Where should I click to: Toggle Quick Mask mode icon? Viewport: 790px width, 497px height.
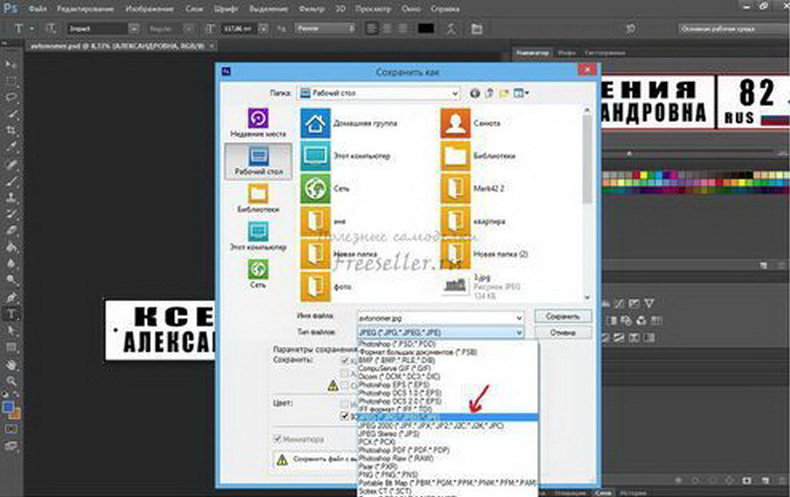tap(11, 429)
